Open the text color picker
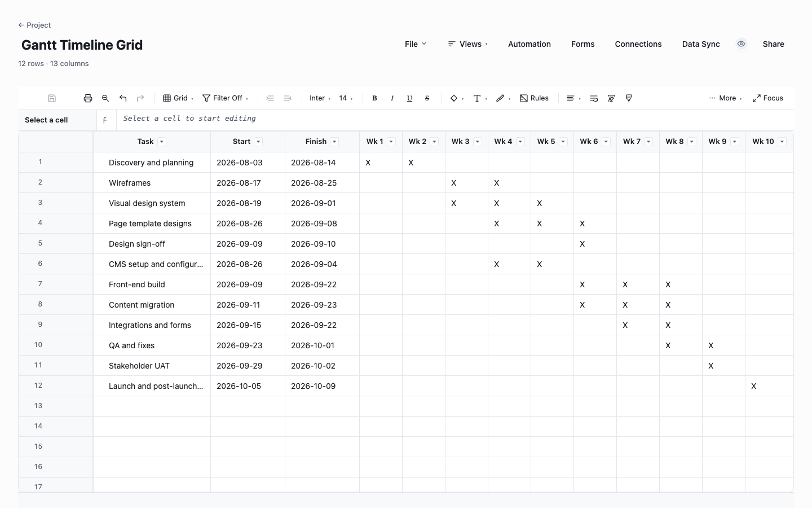The width and height of the screenshot is (812, 508). pos(480,98)
